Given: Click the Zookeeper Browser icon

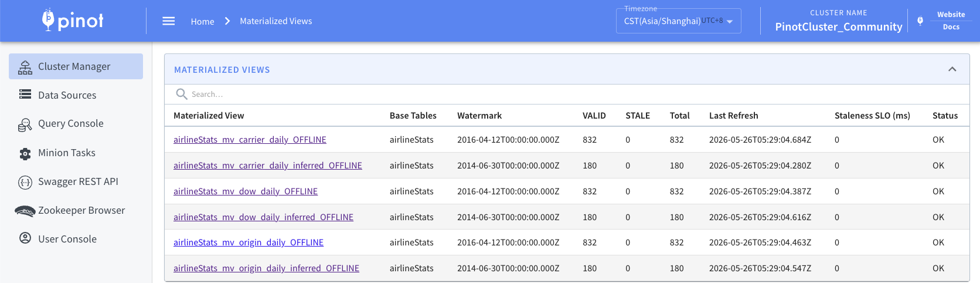Looking at the screenshot, I should coord(25,211).
